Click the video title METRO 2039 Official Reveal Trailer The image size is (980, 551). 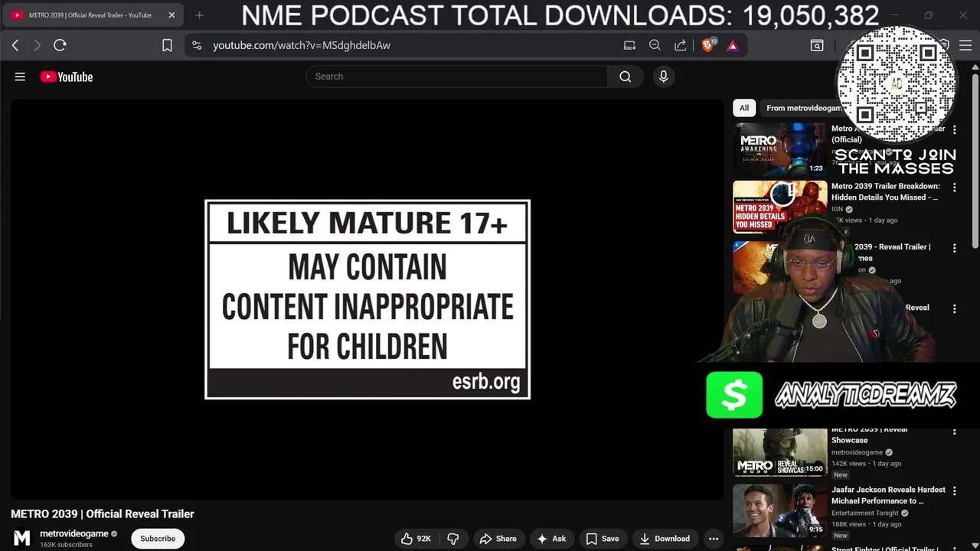103,514
